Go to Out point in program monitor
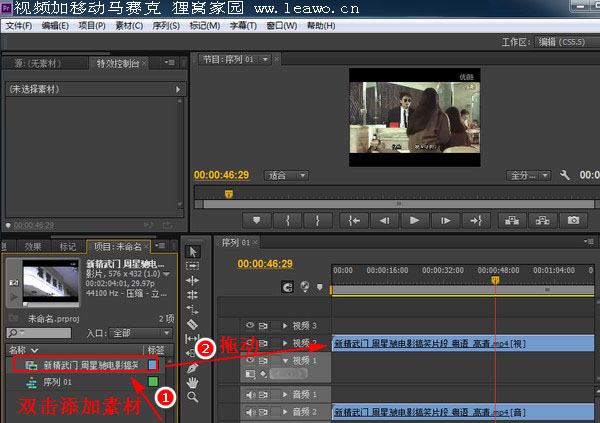Image resolution: width=600 pixels, height=423 pixels. click(476, 220)
